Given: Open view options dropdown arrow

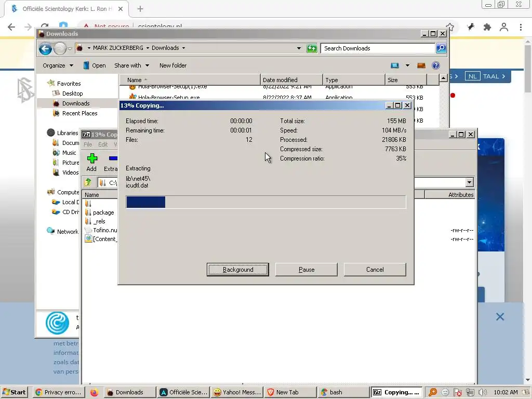Looking at the screenshot, I should coord(407,65).
